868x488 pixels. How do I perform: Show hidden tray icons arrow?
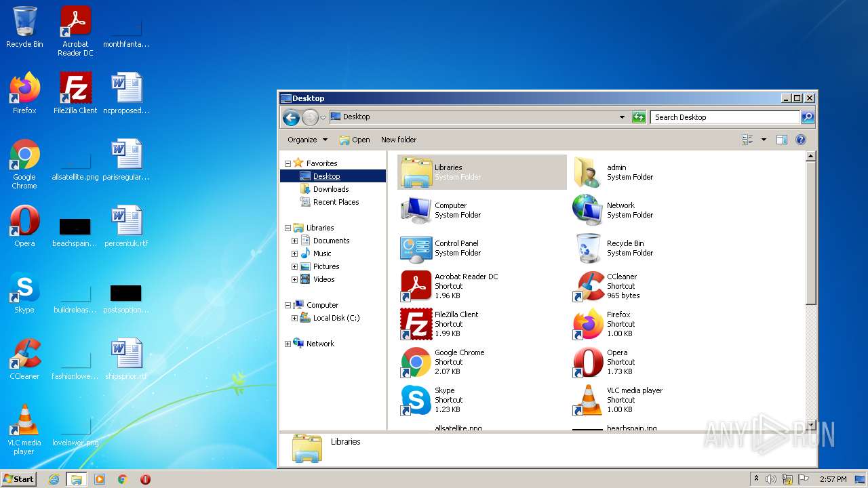click(756, 479)
